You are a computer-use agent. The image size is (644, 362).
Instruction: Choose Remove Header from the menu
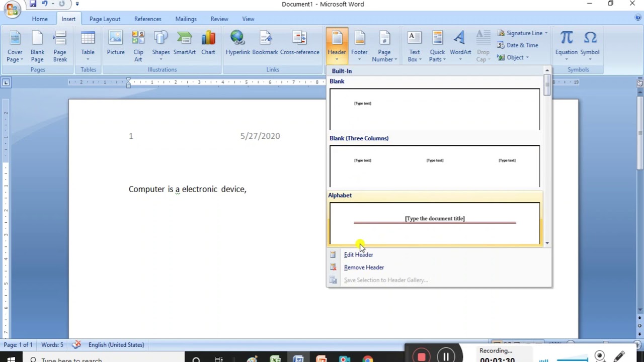[364, 267]
